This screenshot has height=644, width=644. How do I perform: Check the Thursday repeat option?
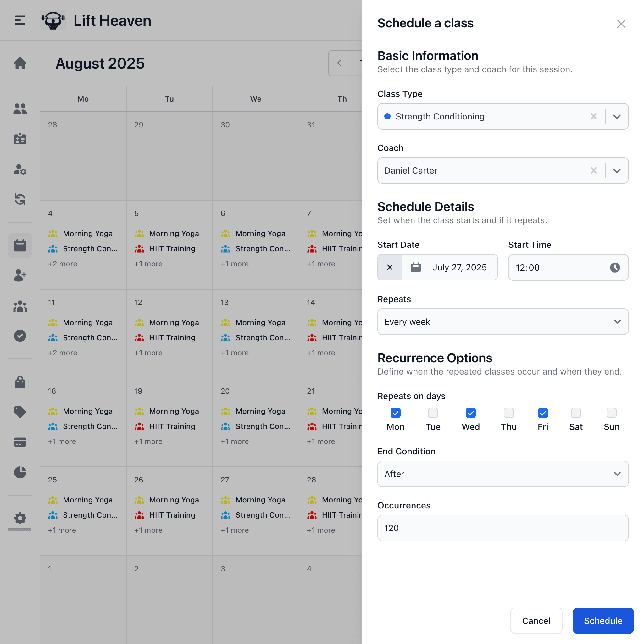pos(508,413)
